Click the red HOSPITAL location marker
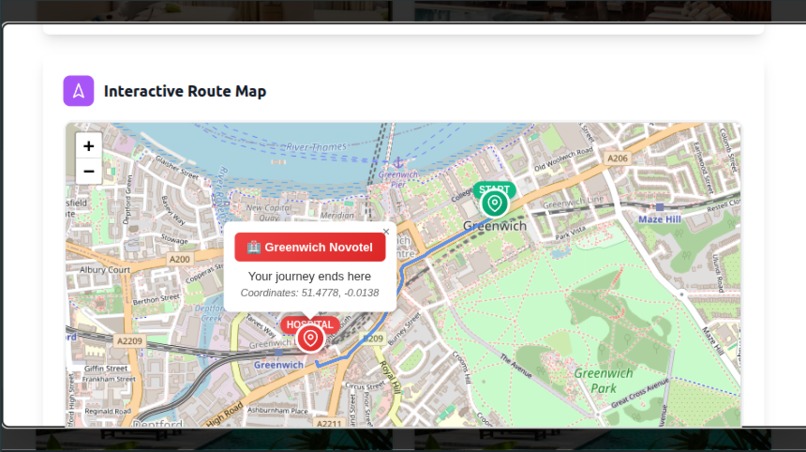Viewport: 806px width, 452px height. [x=310, y=338]
